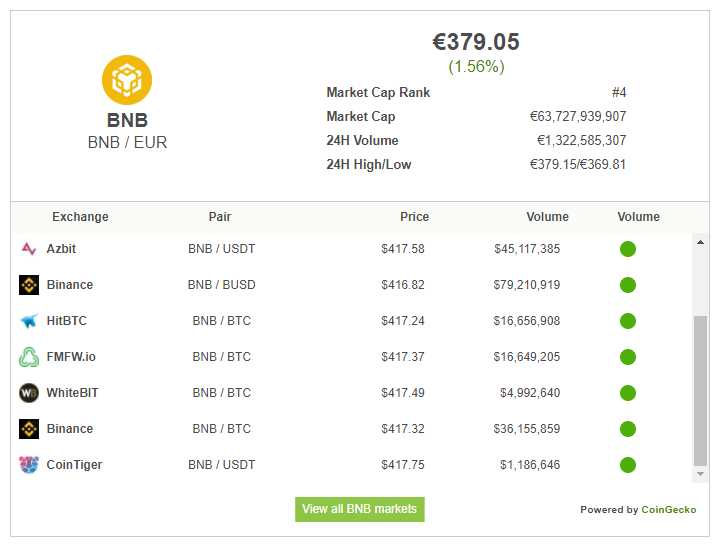Follow the CoinGecko link

(669, 510)
